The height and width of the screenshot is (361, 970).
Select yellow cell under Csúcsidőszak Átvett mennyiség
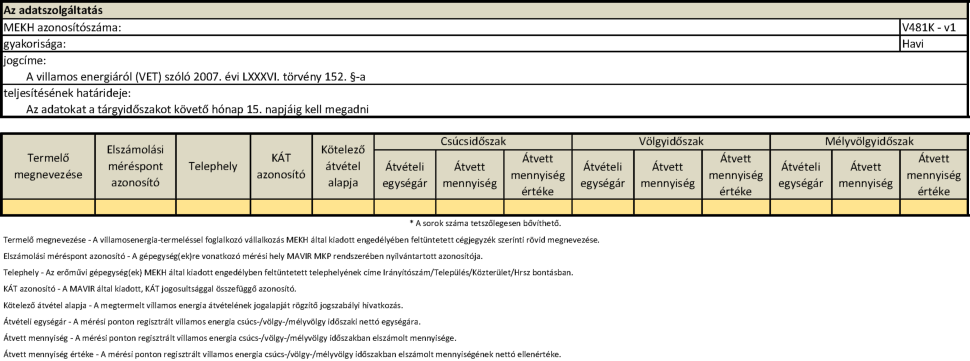(470, 207)
